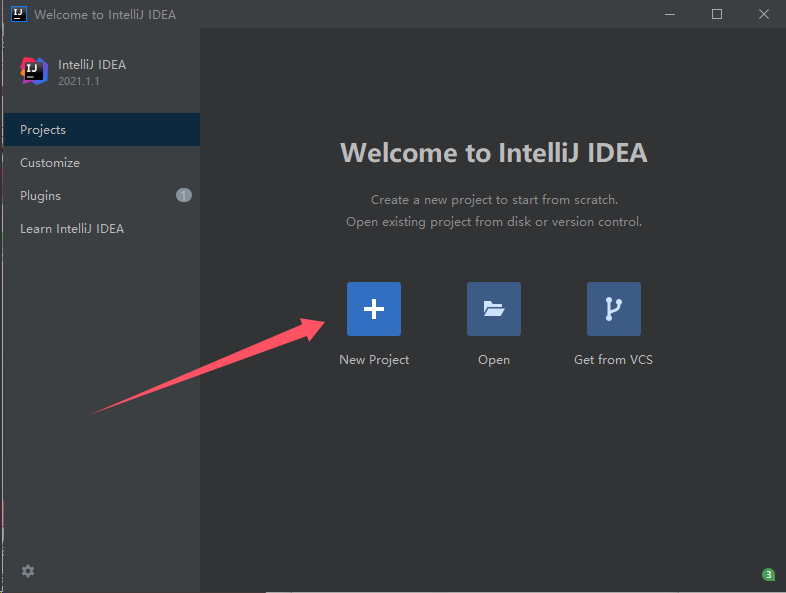The height and width of the screenshot is (593, 786).
Task: Click the blue New Project plus icon
Action: pyautogui.click(x=374, y=309)
